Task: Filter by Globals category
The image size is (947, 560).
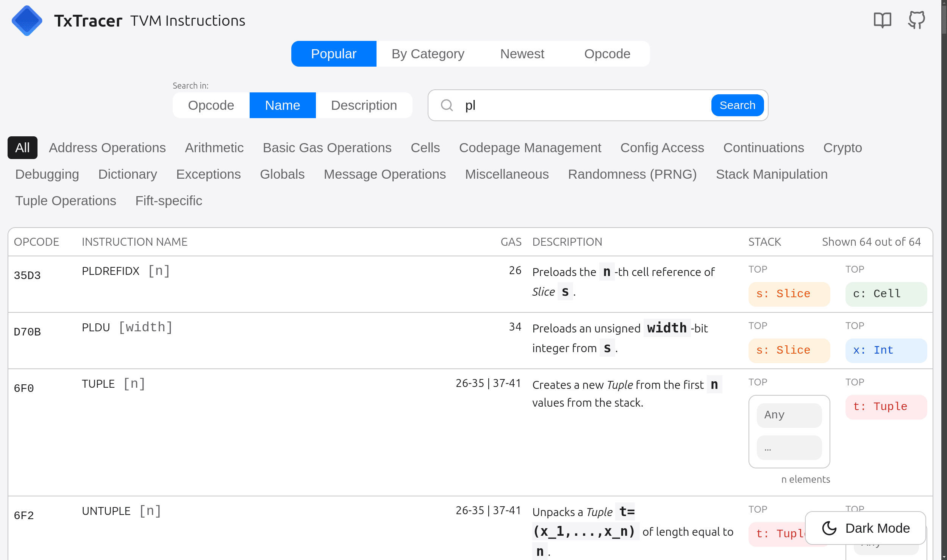Action: (x=282, y=174)
